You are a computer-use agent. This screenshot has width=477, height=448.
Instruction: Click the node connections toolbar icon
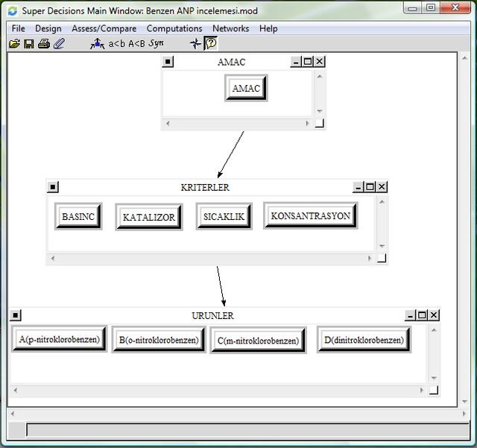click(x=98, y=44)
